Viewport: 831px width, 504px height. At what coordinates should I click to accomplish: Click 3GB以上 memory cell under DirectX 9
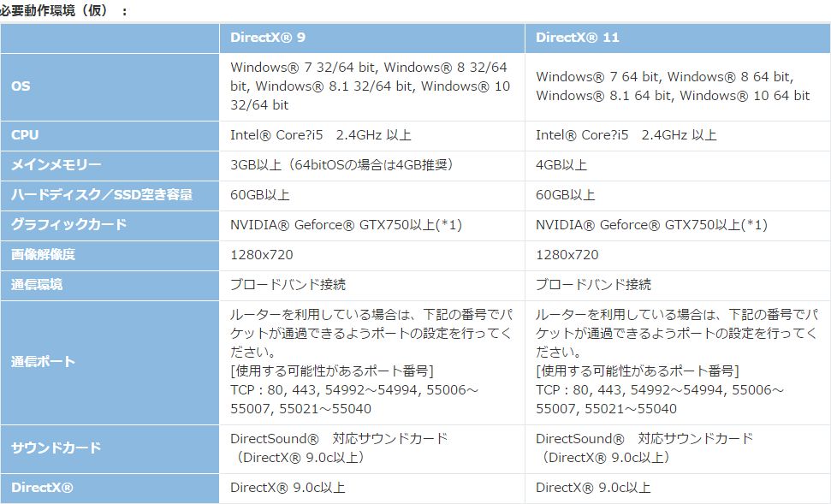pyautogui.click(x=341, y=165)
